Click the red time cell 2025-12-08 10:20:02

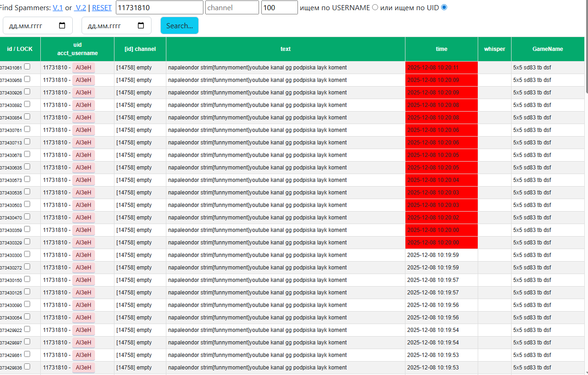pos(442,218)
